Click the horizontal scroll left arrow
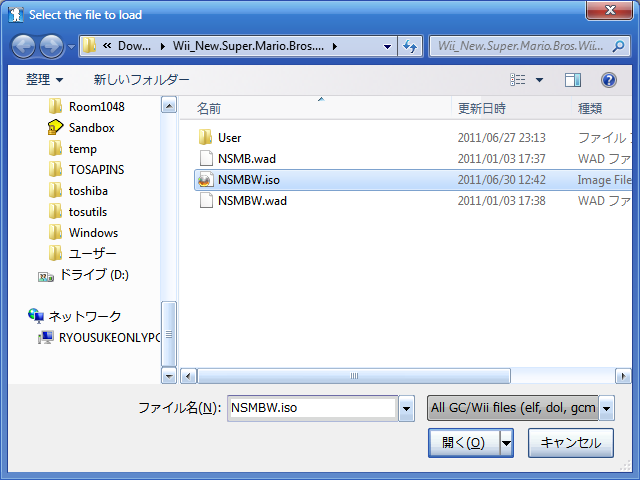Image resolution: width=640 pixels, height=480 pixels. click(188, 376)
